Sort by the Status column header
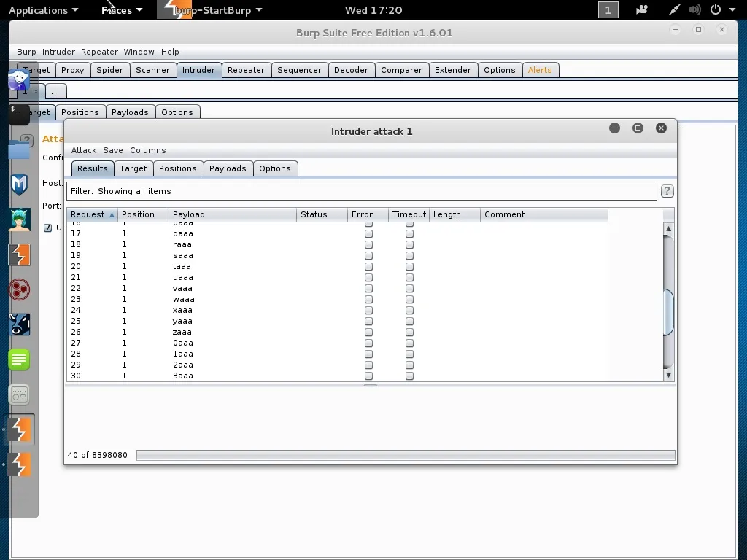Screen dimensions: 747x560 [x=322, y=214]
